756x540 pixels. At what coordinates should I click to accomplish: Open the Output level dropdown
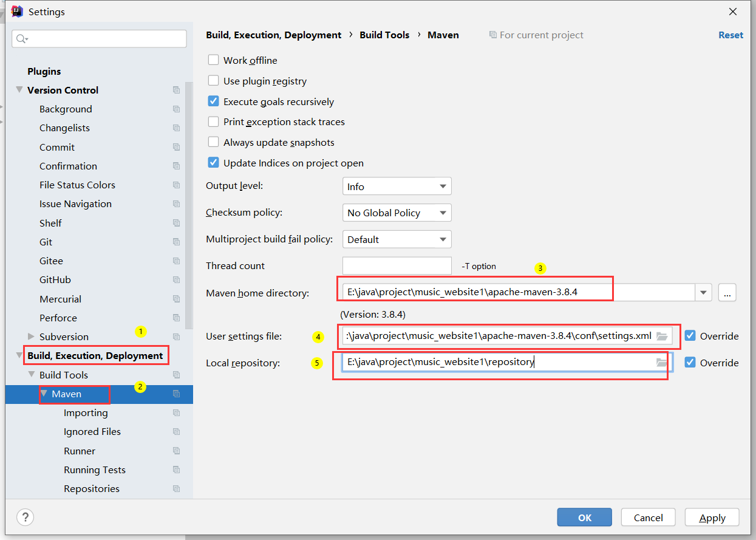[397, 186]
